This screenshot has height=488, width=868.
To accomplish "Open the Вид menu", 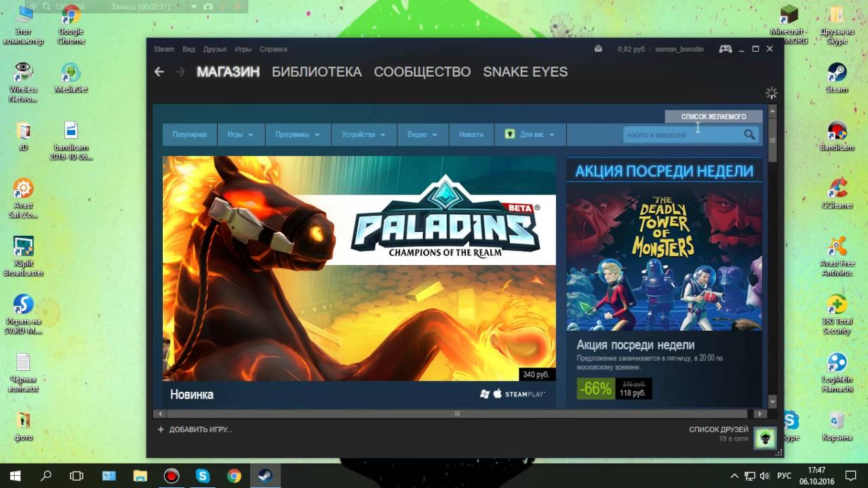I will tap(189, 49).
